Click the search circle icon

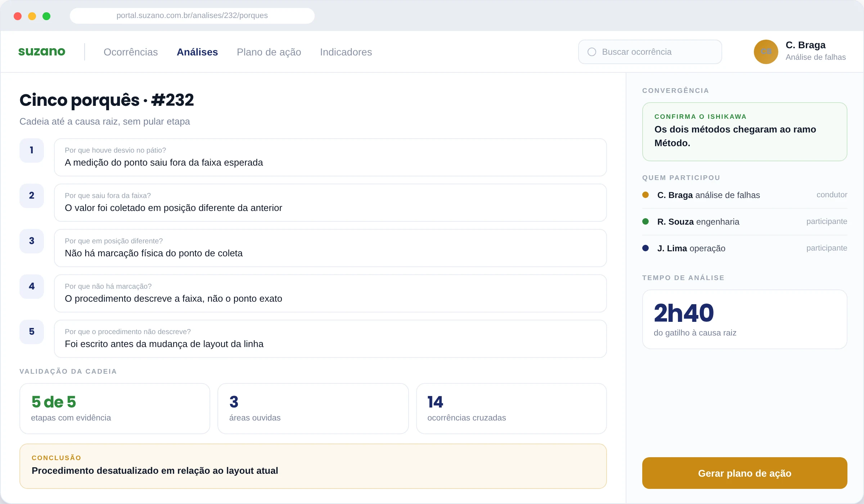point(592,52)
